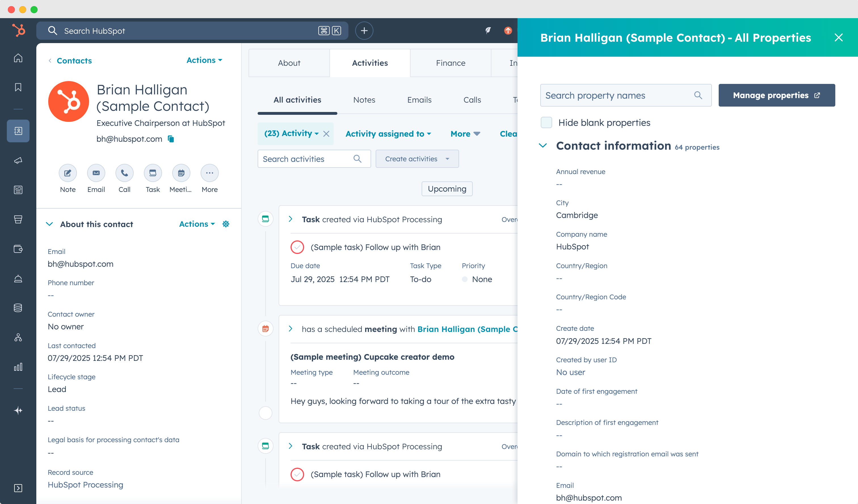Click the Task action icon
The width and height of the screenshot is (858, 504).
click(x=153, y=173)
